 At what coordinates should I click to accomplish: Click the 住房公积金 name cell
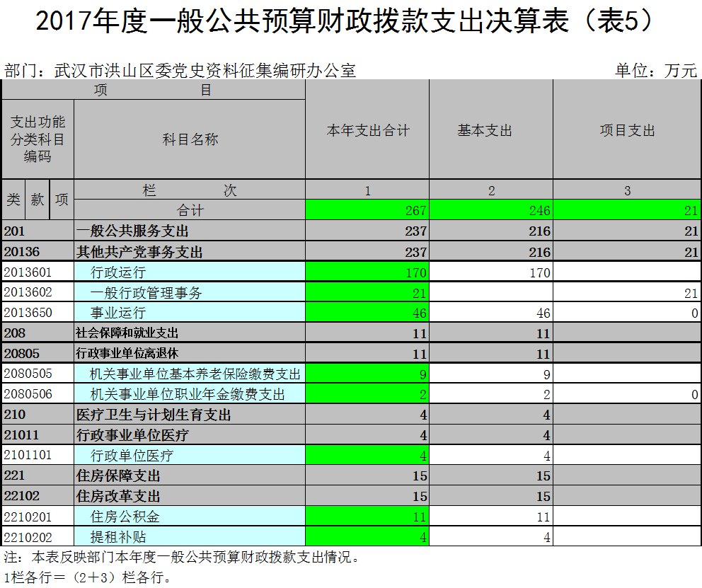pos(190,517)
